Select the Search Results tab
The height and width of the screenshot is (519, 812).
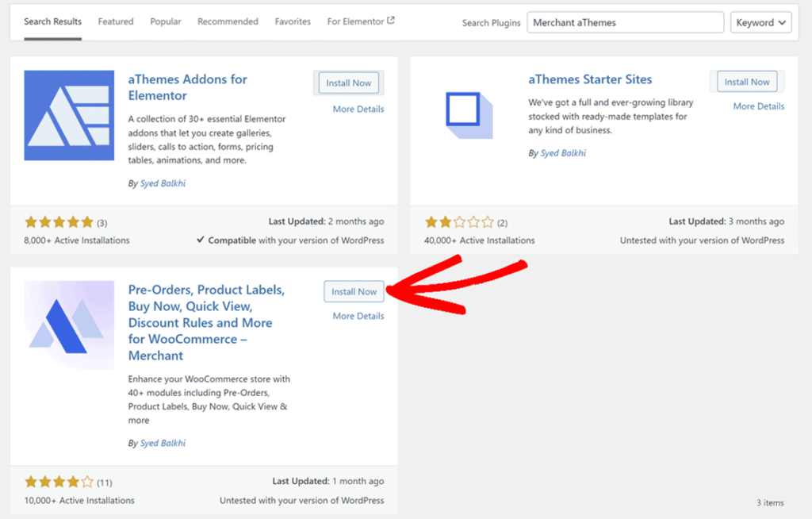point(52,21)
